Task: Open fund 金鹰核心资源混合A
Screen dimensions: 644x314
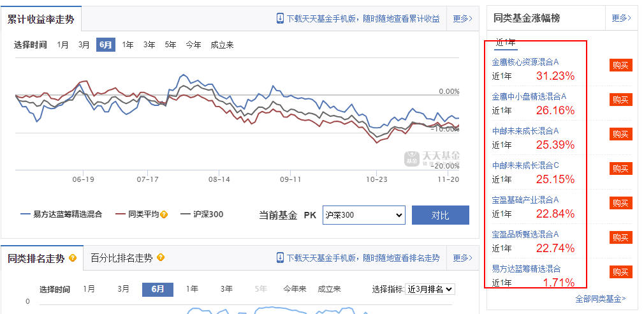Action: pyautogui.click(x=525, y=62)
